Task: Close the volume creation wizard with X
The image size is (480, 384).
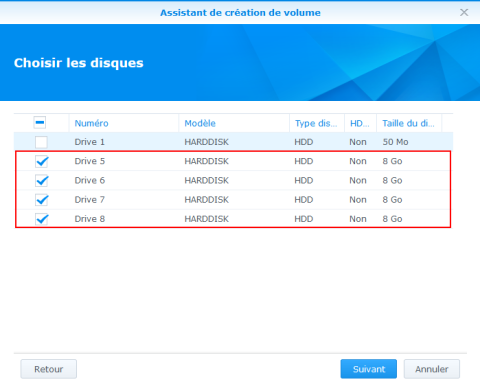Action: pyautogui.click(x=464, y=12)
